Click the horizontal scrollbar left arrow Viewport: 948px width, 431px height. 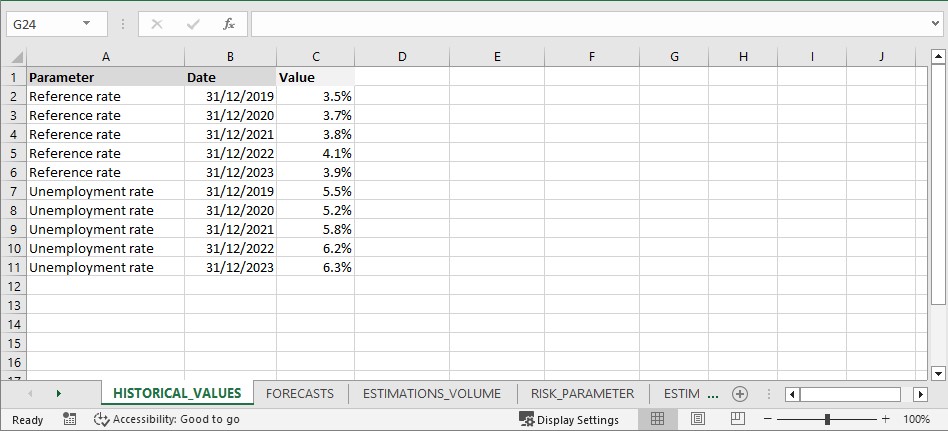point(791,394)
